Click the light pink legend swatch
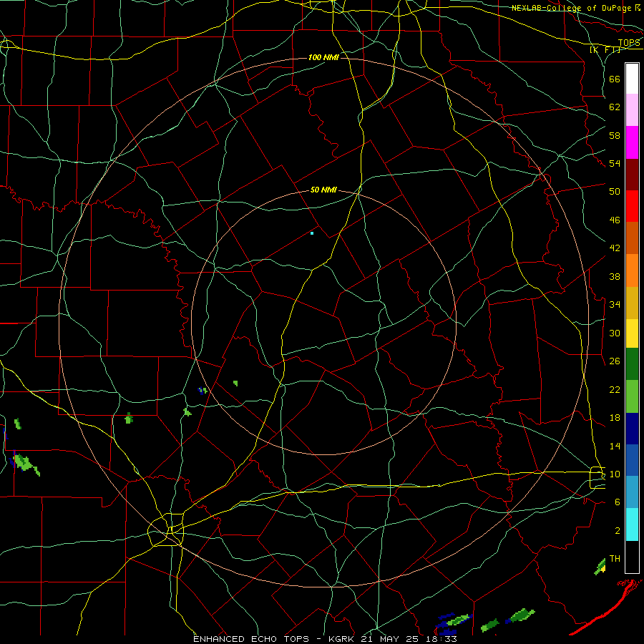This screenshot has height=644, width=644. (632, 110)
